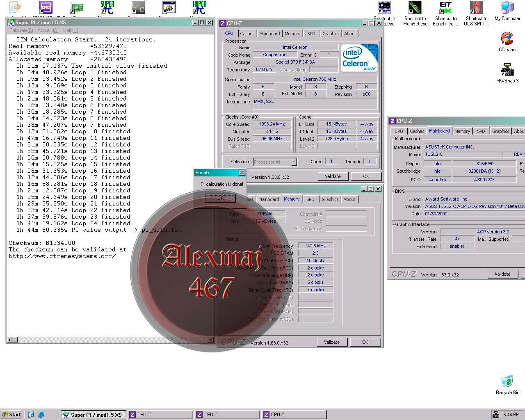Image resolution: width=525 pixels, height=420 pixels.
Task: Click the network tray icon near the clock
Action: pyautogui.click(x=495, y=415)
